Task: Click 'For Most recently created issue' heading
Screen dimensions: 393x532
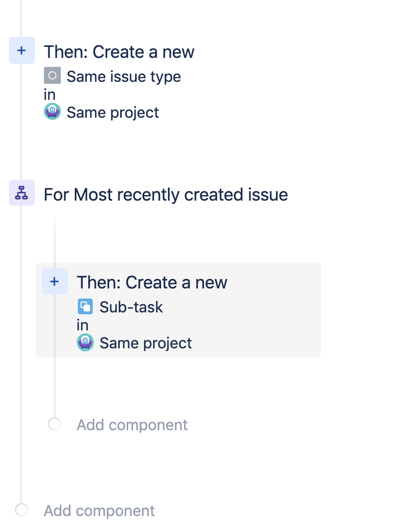Action: (166, 194)
